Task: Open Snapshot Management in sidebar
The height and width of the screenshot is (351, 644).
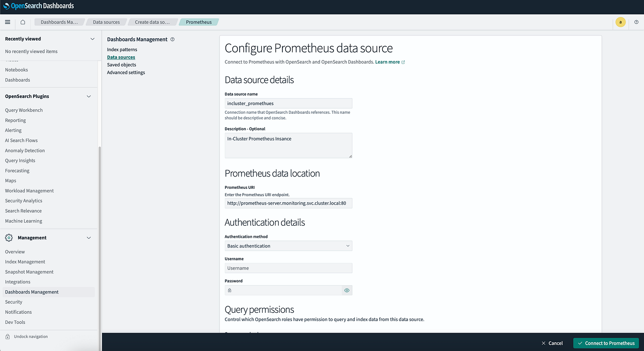Action: click(29, 272)
